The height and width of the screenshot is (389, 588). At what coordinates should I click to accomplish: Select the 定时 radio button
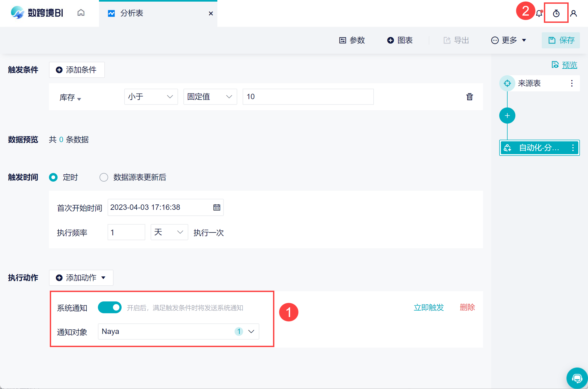point(53,177)
